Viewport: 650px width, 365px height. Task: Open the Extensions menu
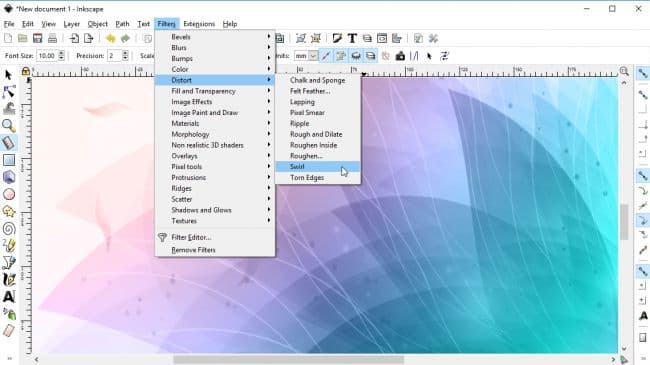click(x=199, y=24)
